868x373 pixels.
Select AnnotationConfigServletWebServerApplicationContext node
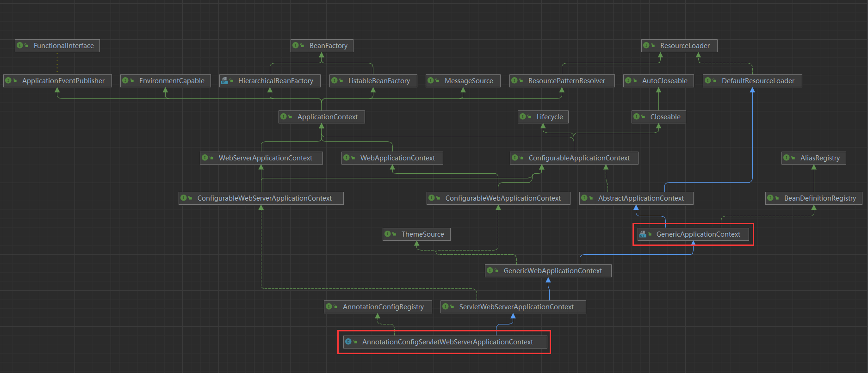(x=445, y=342)
